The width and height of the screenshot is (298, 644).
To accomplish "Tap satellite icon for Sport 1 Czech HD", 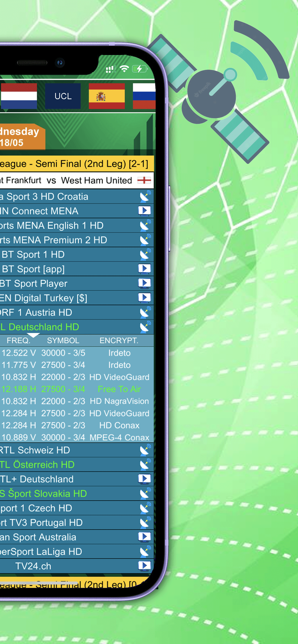I will (x=145, y=508).
